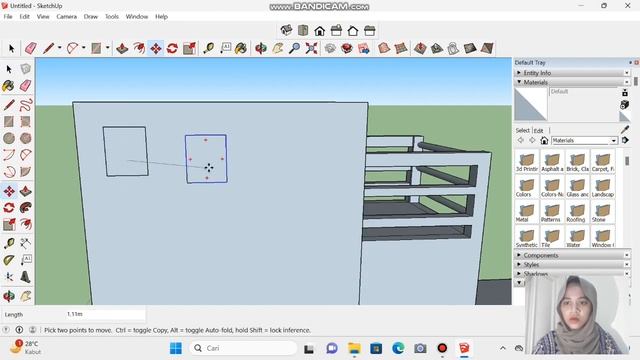Viewport: 640px width, 360px height.
Task: Open the Draw menu
Action: [91, 17]
